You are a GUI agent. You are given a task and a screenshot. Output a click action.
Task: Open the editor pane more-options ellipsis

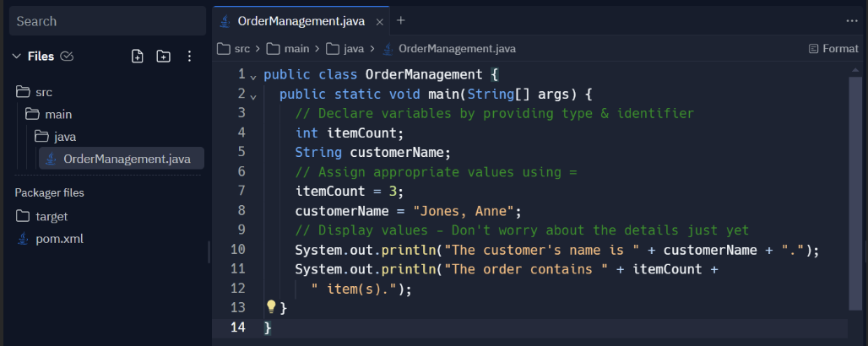(x=852, y=20)
